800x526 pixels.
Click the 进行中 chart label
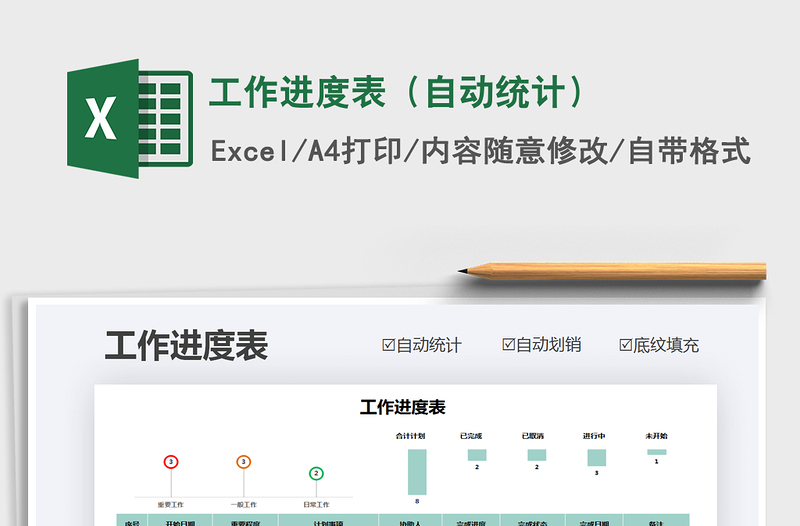click(x=594, y=436)
